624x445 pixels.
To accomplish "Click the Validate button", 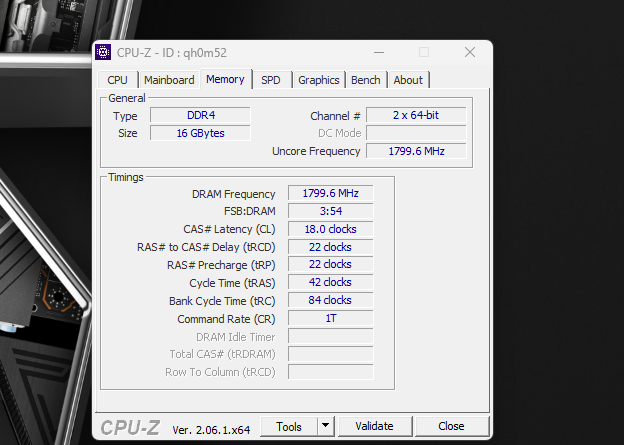I will 374,426.
